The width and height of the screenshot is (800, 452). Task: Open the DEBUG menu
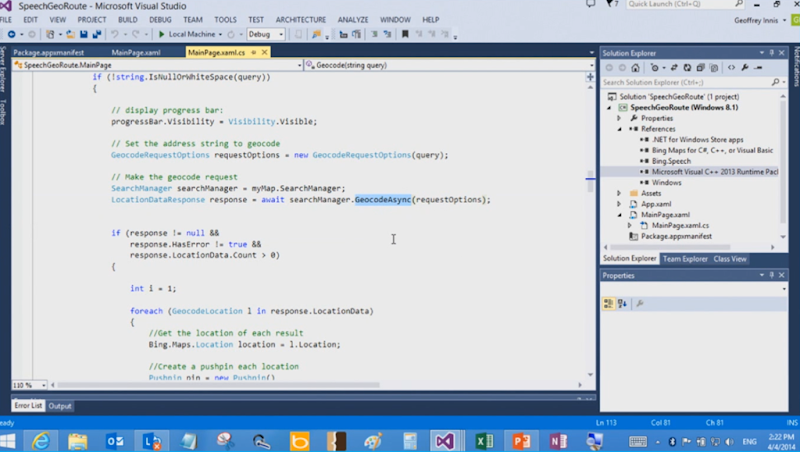160,20
